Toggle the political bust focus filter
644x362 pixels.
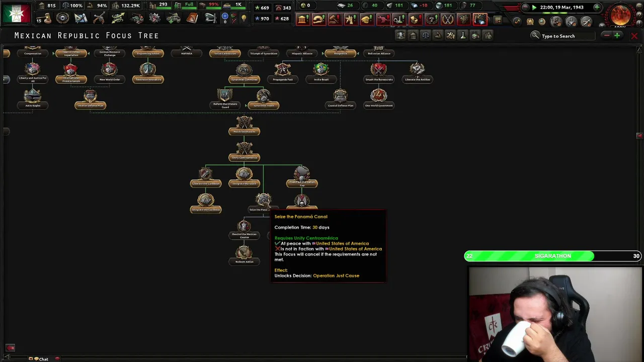(x=400, y=35)
